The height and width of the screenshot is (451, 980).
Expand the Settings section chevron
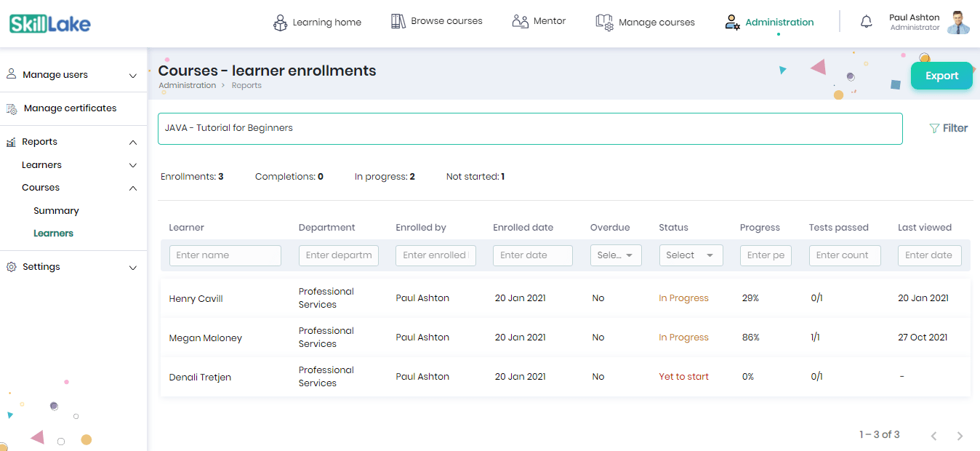(x=133, y=268)
